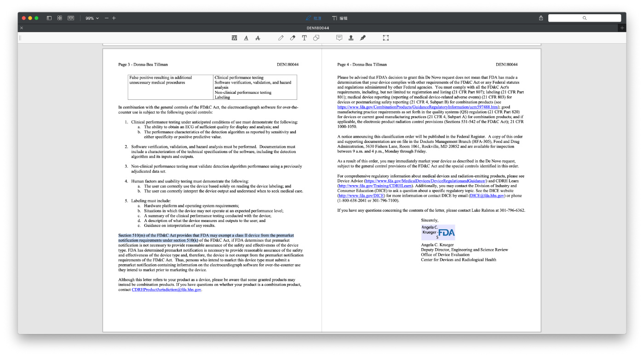Select the signature pen tool
Screen dimensions: 644x357
point(362,38)
